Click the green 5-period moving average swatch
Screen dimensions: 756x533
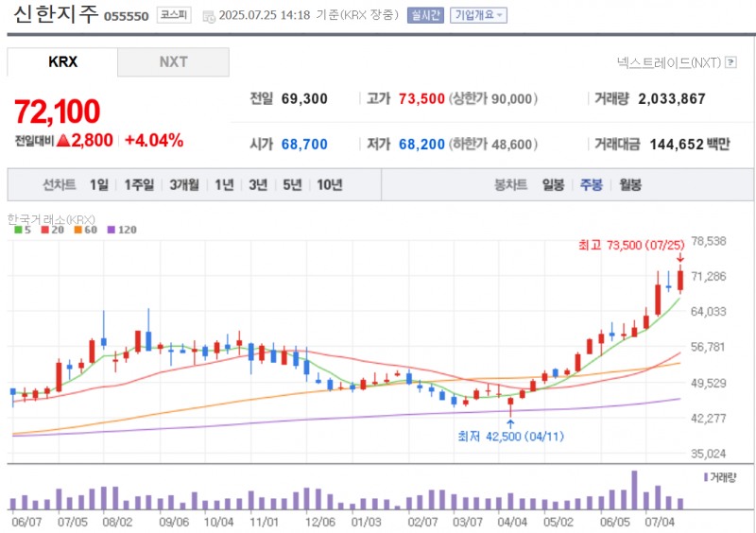18,230
